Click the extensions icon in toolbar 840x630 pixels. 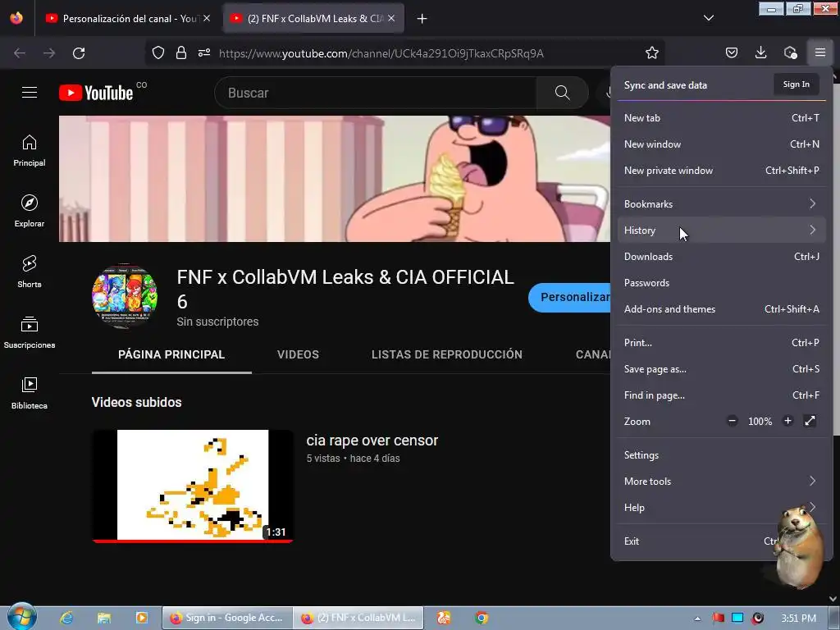click(x=790, y=52)
